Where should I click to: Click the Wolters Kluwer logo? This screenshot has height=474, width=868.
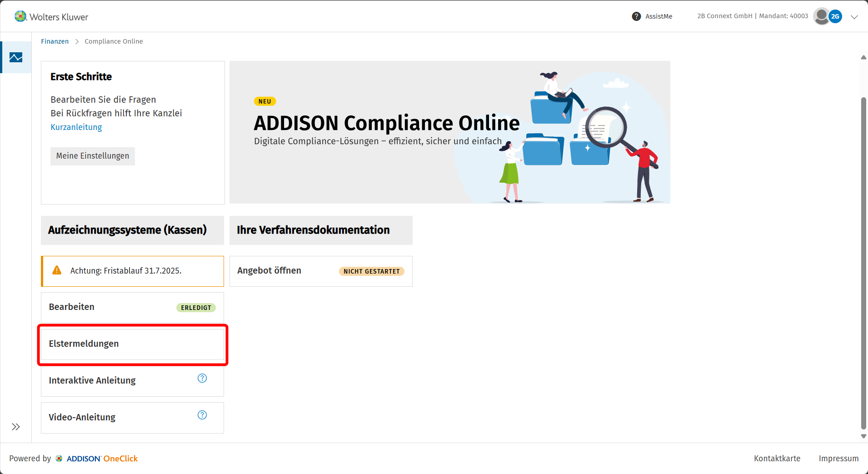(x=51, y=17)
